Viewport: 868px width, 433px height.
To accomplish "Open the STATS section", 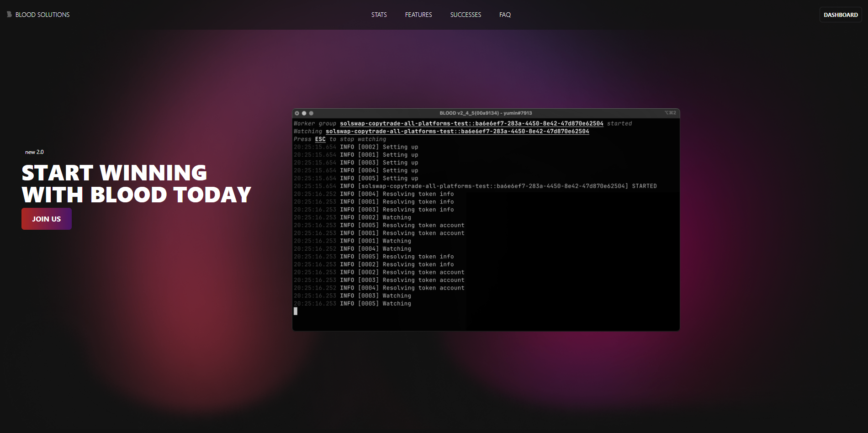I will [x=379, y=15].
